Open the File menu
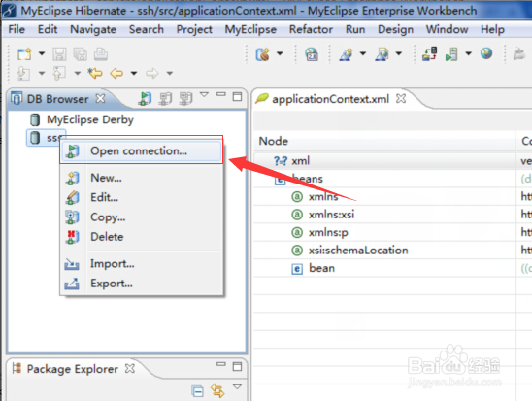Viewport: 532px width, 401px height. click(x=17, y=29)
